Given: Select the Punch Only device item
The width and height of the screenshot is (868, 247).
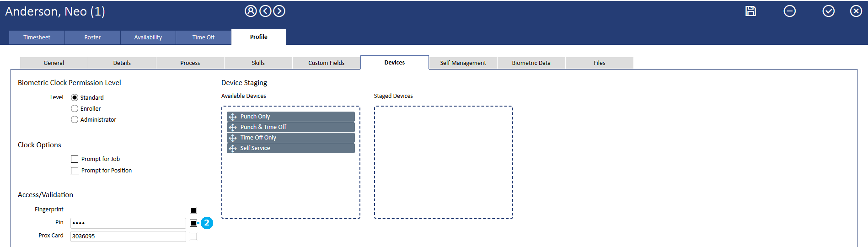Looking at the screenshot, I should [291, 117].
